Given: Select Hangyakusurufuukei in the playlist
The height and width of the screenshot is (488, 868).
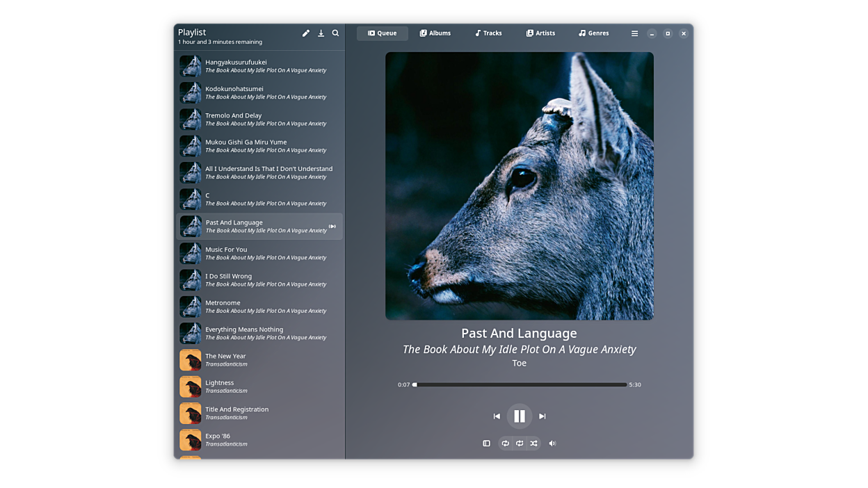Looking at the screenshot, I should pyautogui.click(x=259, y=66).
